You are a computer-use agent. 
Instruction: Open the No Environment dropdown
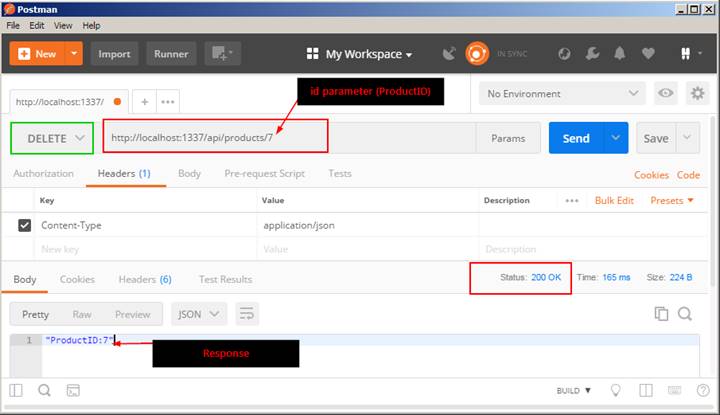tap(562, 93)
